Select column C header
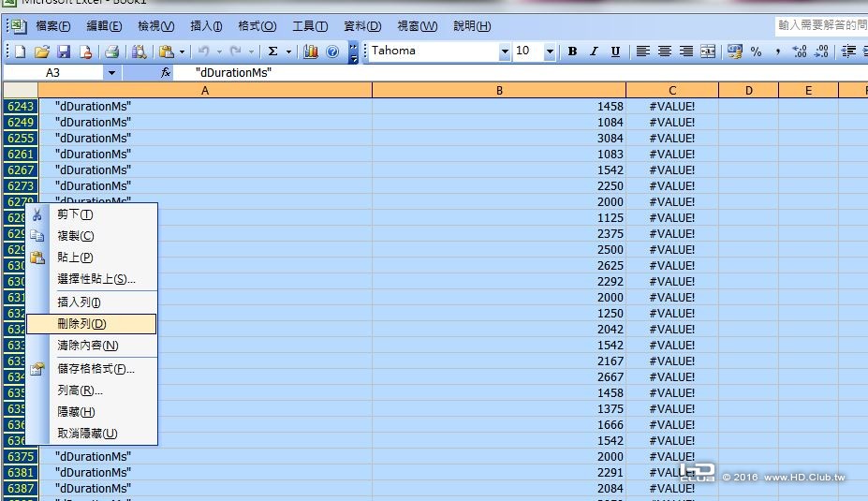 (672, 90)
